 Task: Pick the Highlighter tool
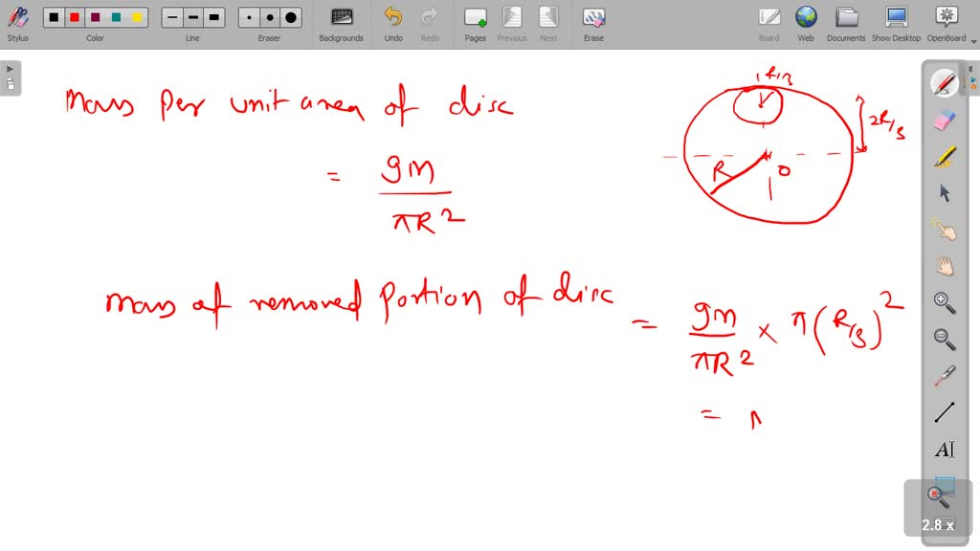[x=944, y=155]
